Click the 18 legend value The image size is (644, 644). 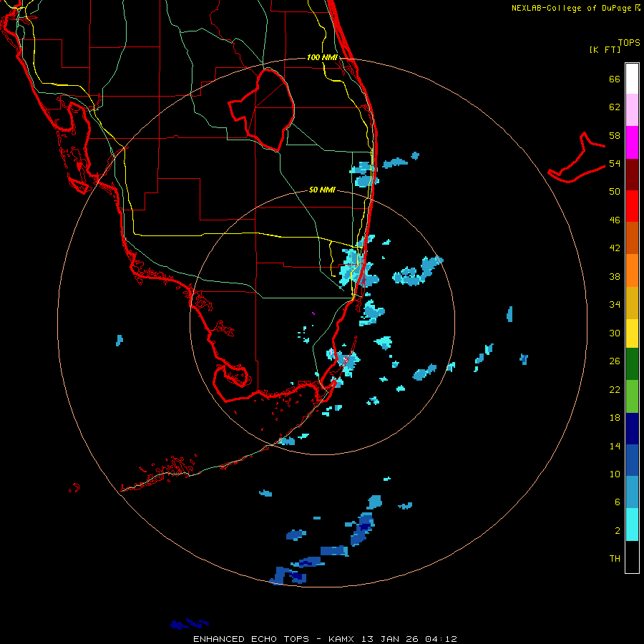tap(615, 418)
